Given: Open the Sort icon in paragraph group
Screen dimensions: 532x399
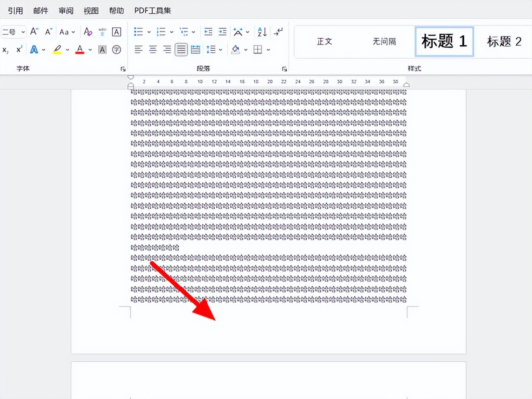Looking at the screenshot, I should click(261, 32).
